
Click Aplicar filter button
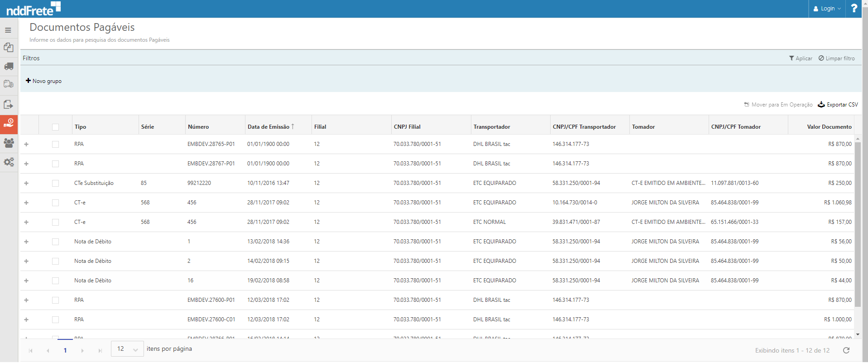pos(801,58)
